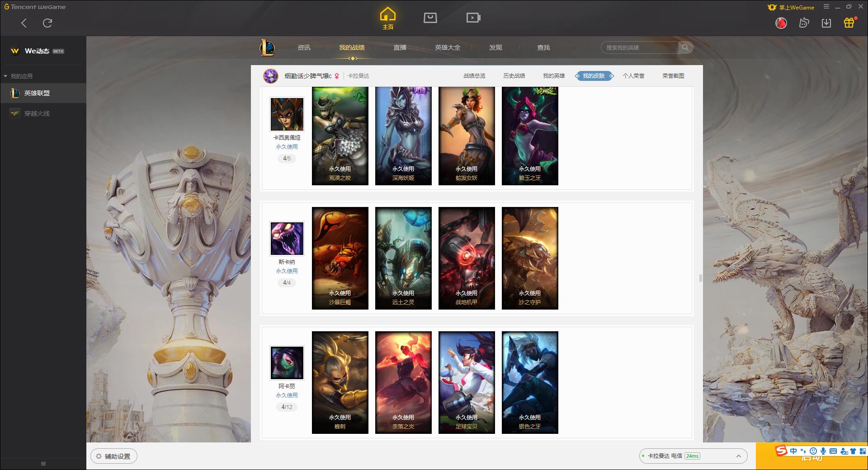Image resolution: width=868 pixels, height=470 pixels.
Task: Click the sidebar bottom collapse handle icon
Action: [43, 464]
